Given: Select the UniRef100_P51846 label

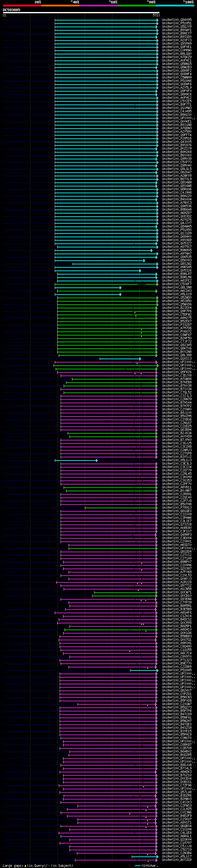Looking at the screenshot, I should [177, 81].
